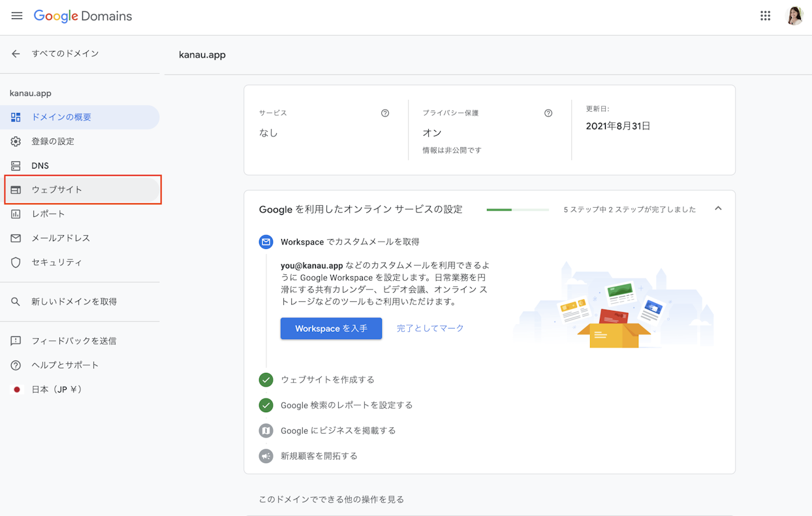Expand the 新規顧客を開拓する step
This screenshot has width=812, height=516.
pos(319,456)
